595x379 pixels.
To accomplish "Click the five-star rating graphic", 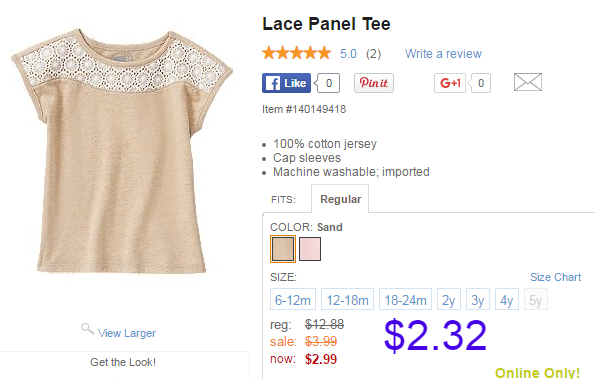I will [x=296, y=53].
